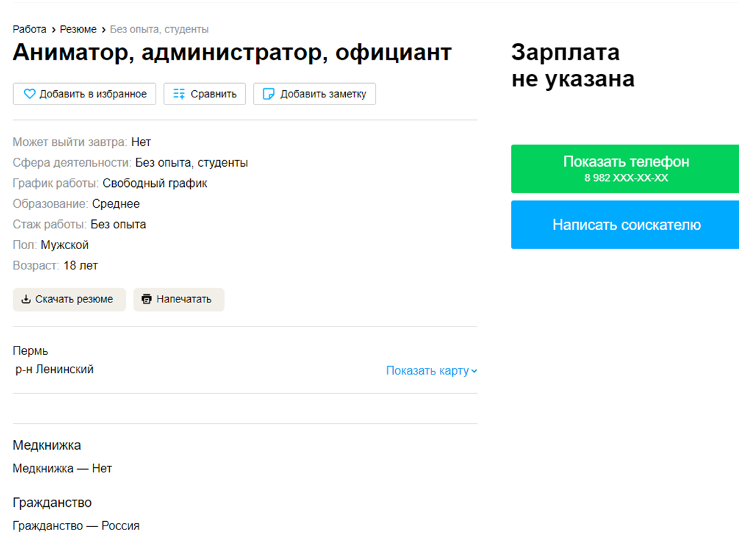This screenshot has width=739, height=560.
Task: Click the compare list icon on Сравнить
Action: click(x=179, y=94)
